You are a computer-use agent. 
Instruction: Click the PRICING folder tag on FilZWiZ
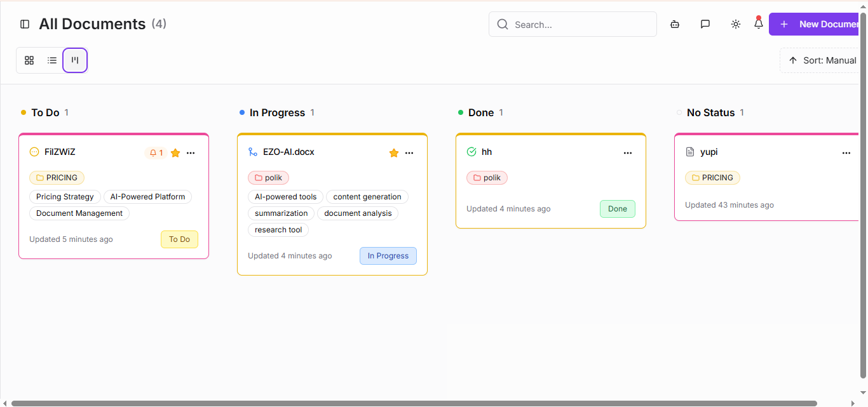[57, 178]
